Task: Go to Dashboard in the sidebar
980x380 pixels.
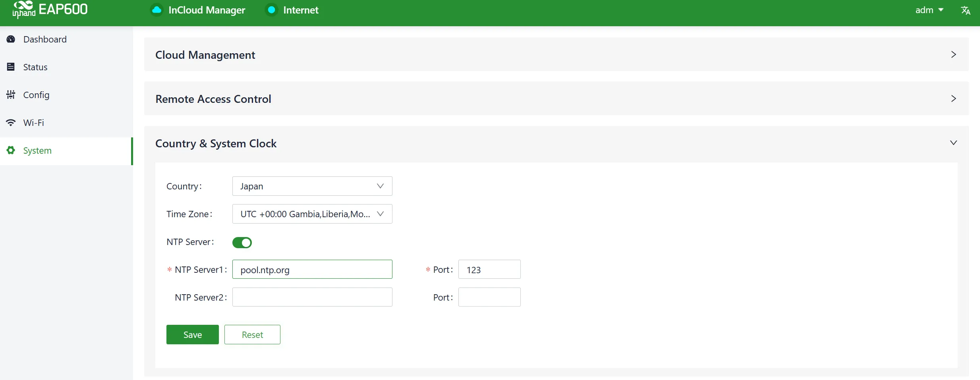Action: (66, 39)
